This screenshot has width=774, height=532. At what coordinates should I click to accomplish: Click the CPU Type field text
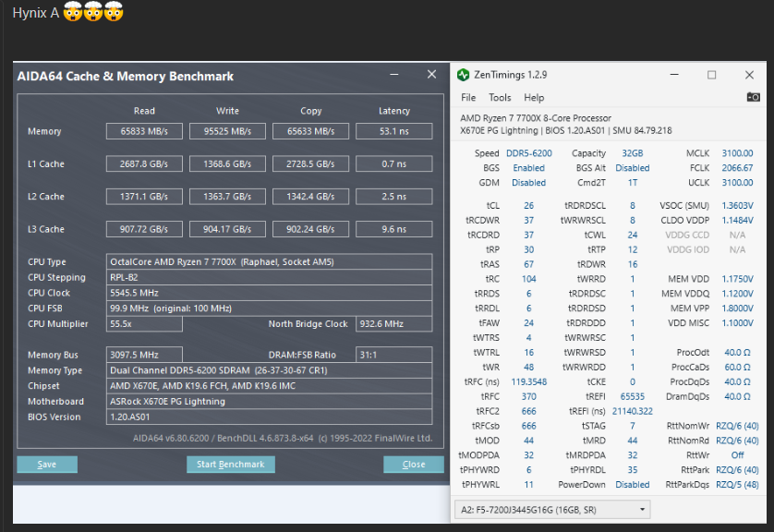(x=269, y=261)
